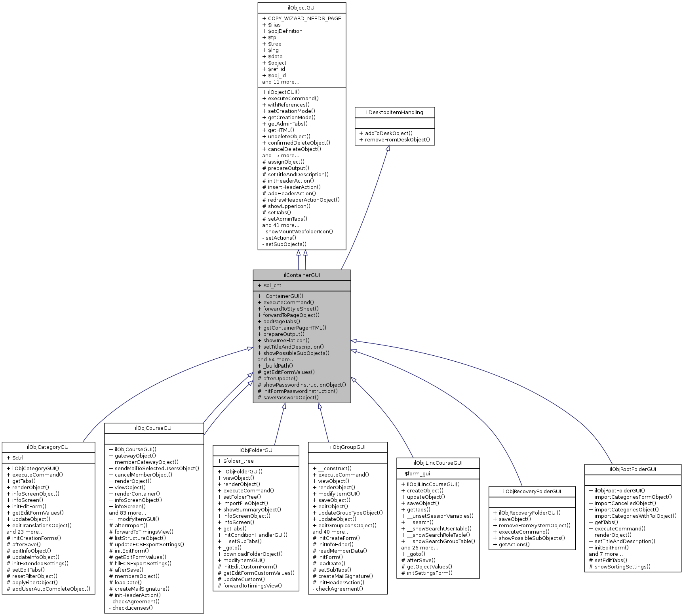
Task: Click showPasswordInstructionObject() in ilContainerGUI
Action: pos(302,385)
